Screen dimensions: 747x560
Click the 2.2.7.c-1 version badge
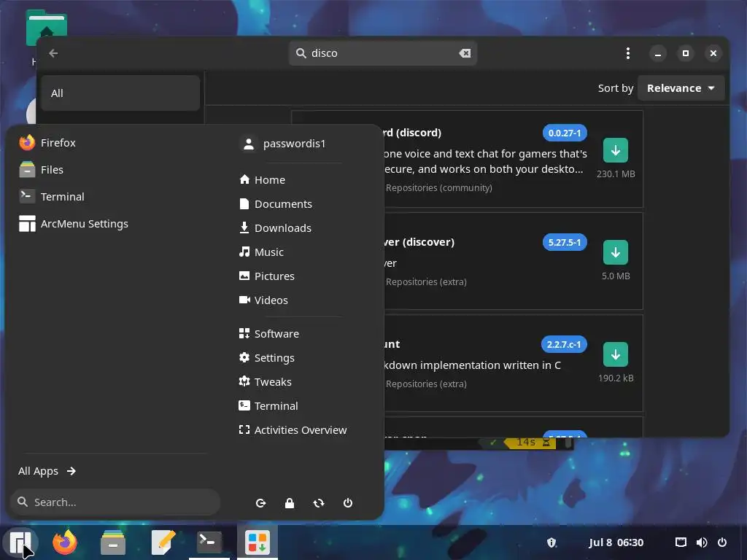564,344
